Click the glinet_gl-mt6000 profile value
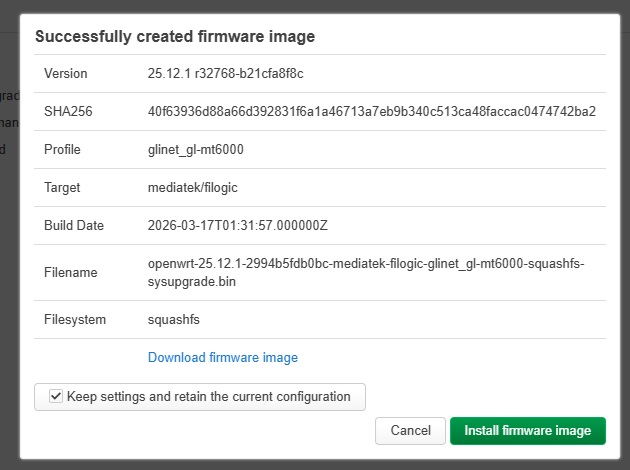630x470 pixels. coord(196,149)
